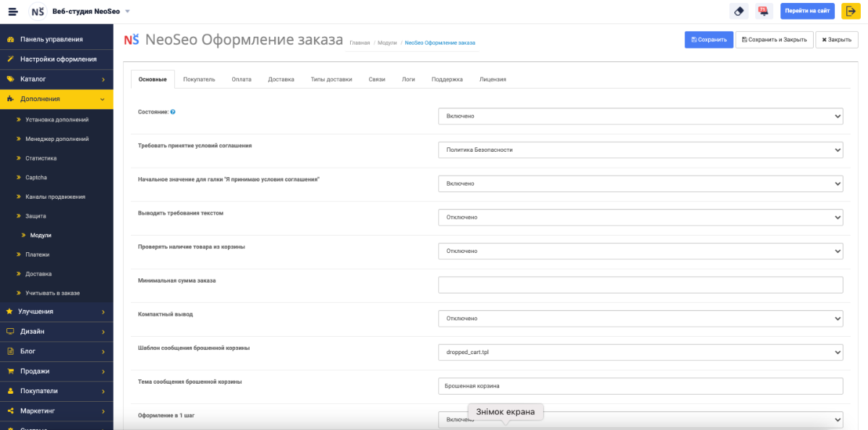Click the NeoSeo Оформление заказа breadcrumb link
This screenshot has width=868, height=430.
click(440, 43)
